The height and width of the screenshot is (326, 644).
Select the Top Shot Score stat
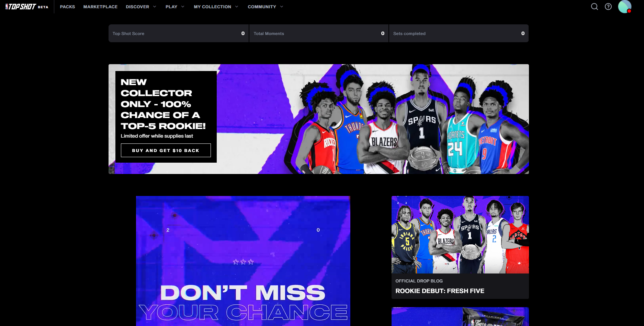click(179, 33)
